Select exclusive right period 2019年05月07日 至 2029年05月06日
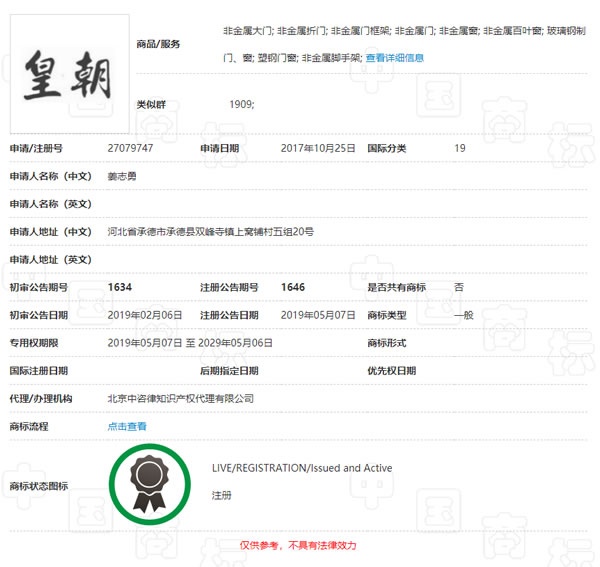 (x=190, y=342)
